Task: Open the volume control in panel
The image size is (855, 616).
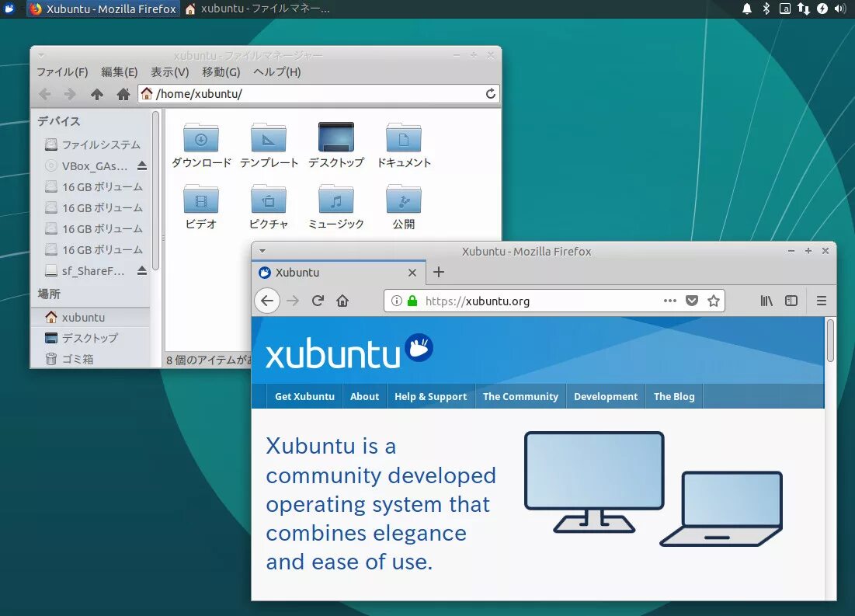Action: 840,9
